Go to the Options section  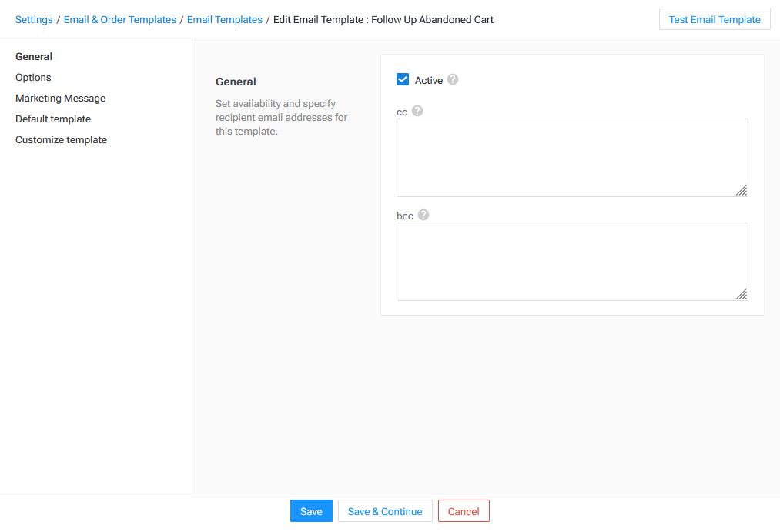tap(33, 77)
